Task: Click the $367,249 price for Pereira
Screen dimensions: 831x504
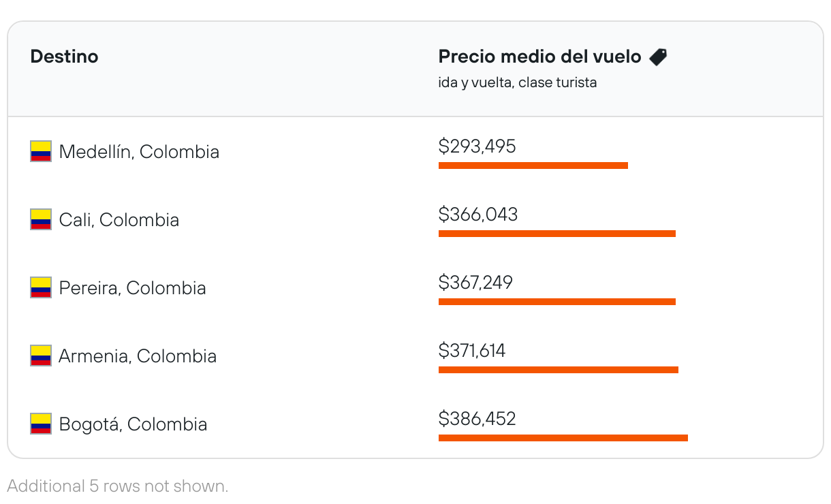Action: coord(475,283)
